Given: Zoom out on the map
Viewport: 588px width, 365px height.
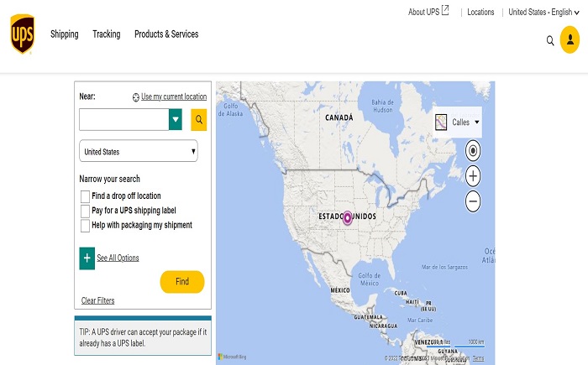Looking at the screenshot, I should [473, 201].
